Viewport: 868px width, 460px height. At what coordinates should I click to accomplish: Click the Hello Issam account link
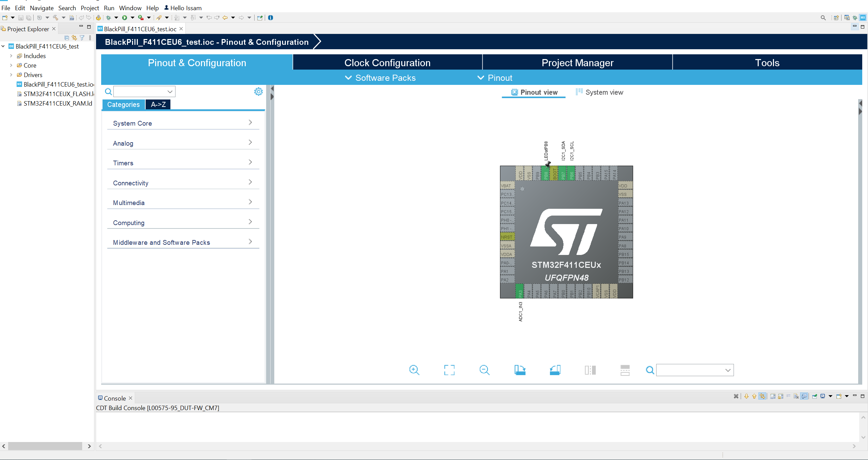tap(183, 8)
